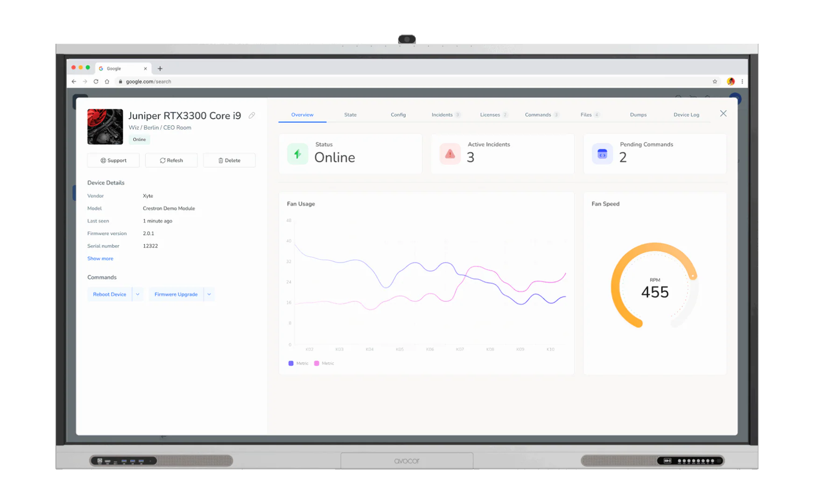The image size is (814, 504).
Task: Click the green lightning Status icon
Action: [297, 154]
